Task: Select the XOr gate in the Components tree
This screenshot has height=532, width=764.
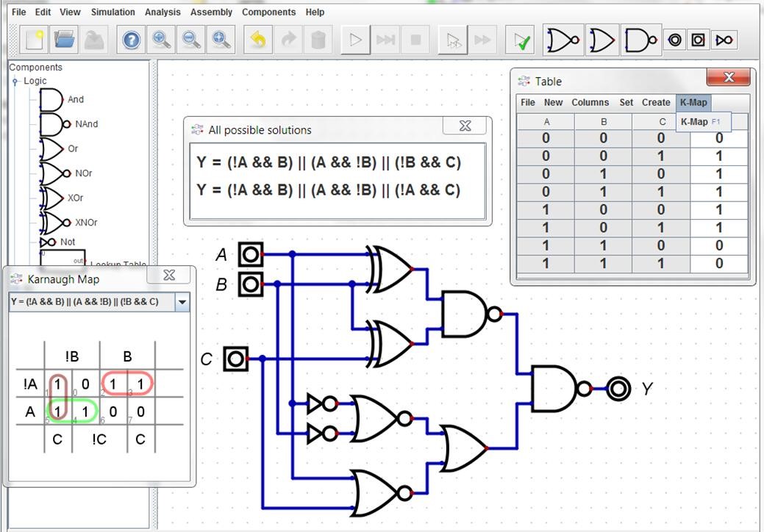Action: coord(61,198)
